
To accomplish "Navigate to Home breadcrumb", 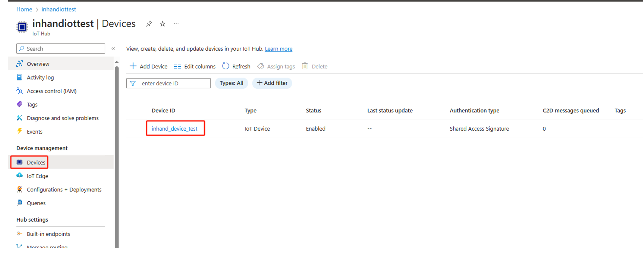I will [x=24, y=10].
